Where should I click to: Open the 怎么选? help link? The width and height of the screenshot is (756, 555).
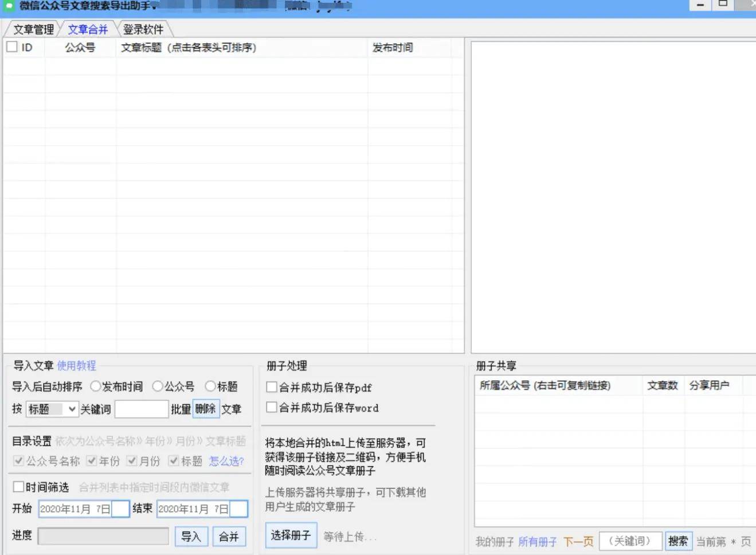coord(226,461)
